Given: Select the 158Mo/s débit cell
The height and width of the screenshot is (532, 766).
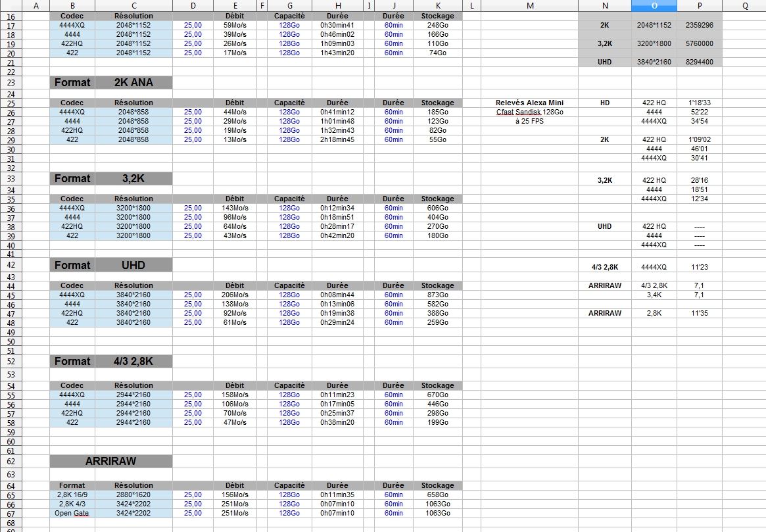Looking at the screenshot, I should click(235, 395).
